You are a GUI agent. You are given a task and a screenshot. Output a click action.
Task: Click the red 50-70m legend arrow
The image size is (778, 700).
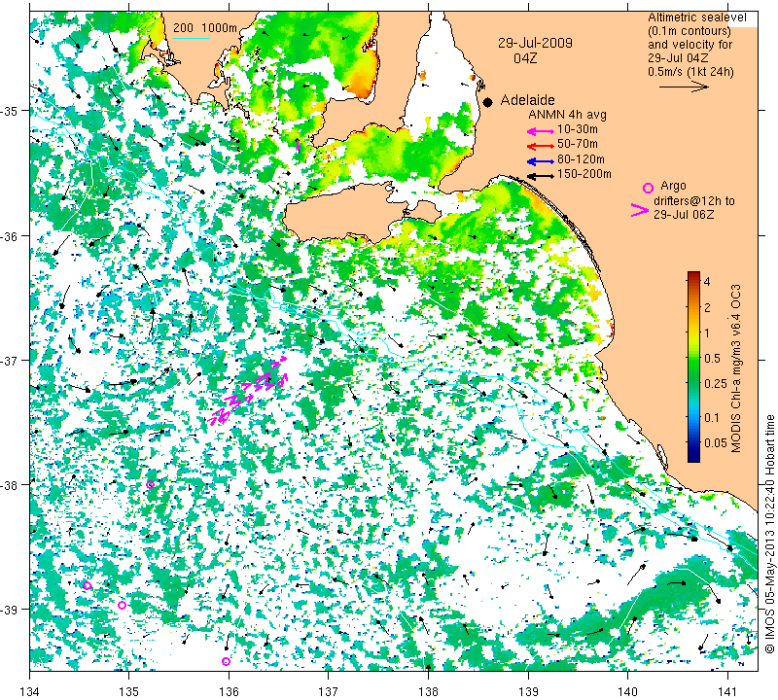click(541, 146)
